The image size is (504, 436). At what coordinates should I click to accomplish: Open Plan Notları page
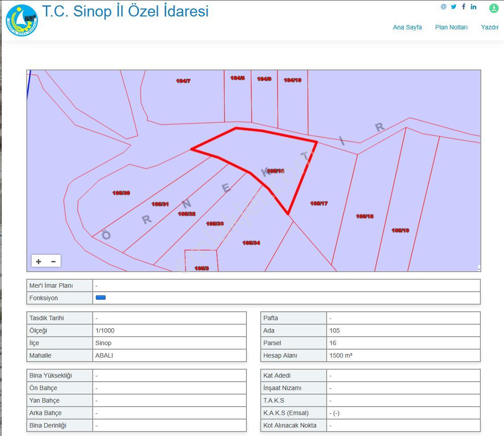coord(451,27)
